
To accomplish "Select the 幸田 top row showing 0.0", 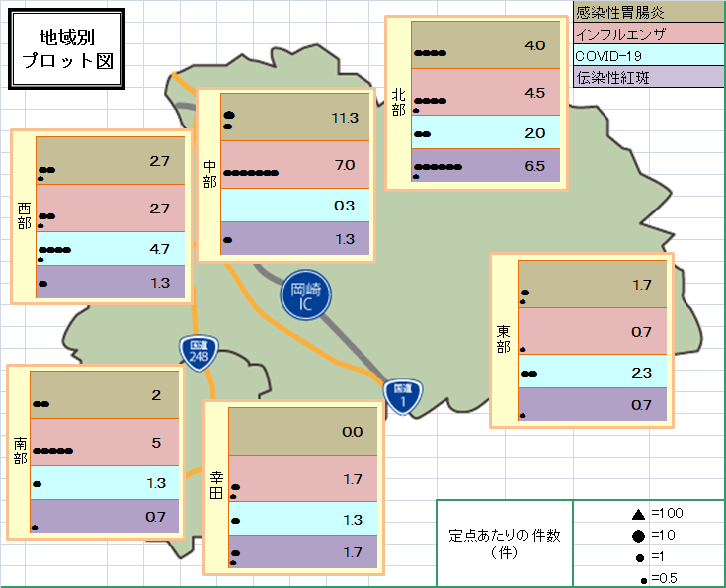I will click(302, 431).
